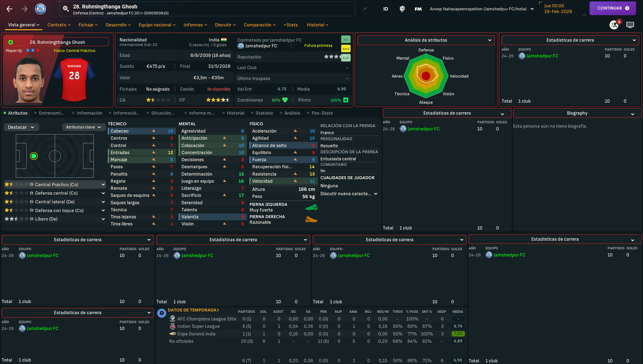Click the green match sharpness icon
Screen dimensions: 643x364
point(346,100)
